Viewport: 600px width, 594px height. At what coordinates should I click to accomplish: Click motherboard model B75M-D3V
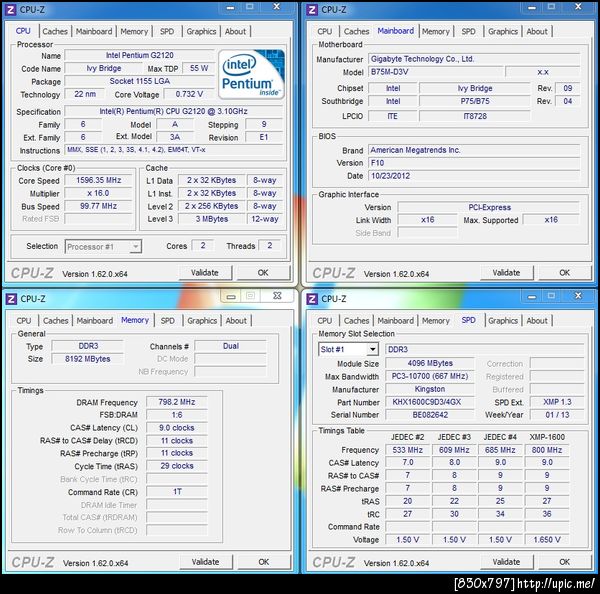click(x=435, y=72)
